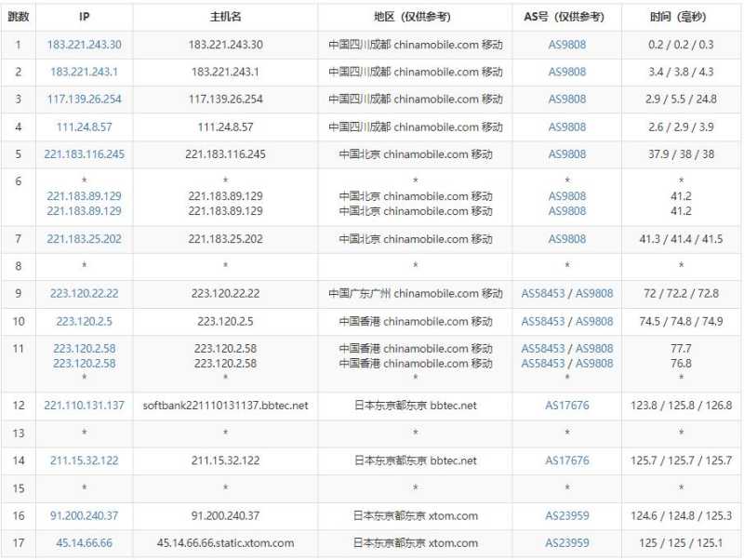Select time value 124.6 / 124.8 / 125.3
The image size is (744, 560).
point(681,515)
